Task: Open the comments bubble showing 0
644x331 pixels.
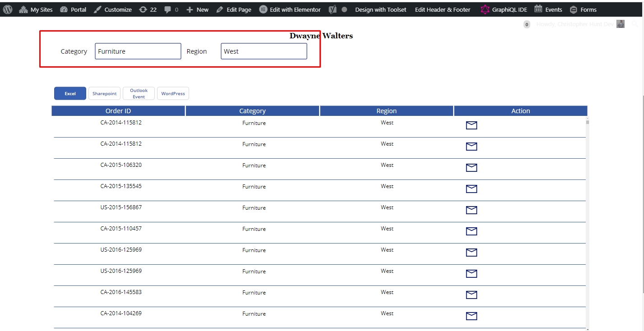Action: click(x=171, y=9)
